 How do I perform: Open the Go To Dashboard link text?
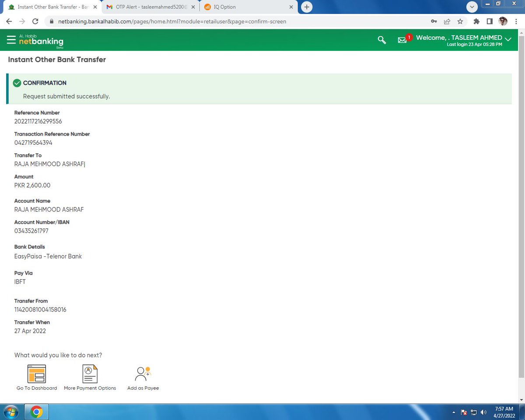pyautogui.click(x=37, y=388)
